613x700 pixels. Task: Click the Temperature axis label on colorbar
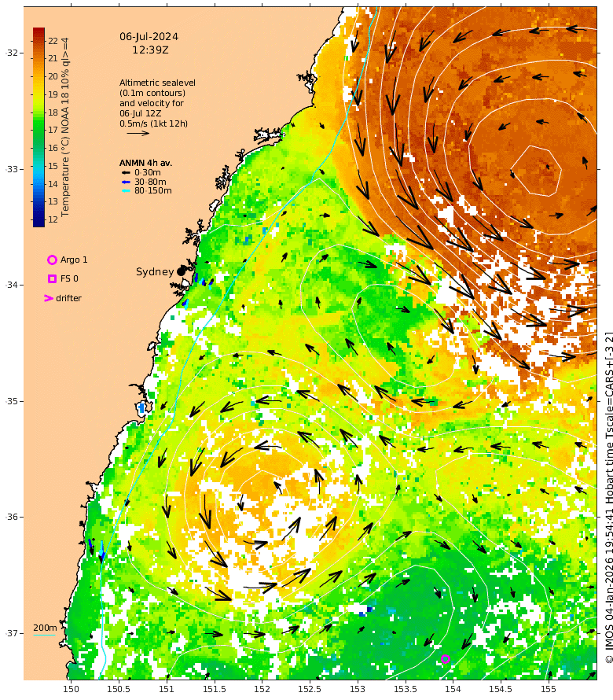pyautogui.click(x=65, y=127)
